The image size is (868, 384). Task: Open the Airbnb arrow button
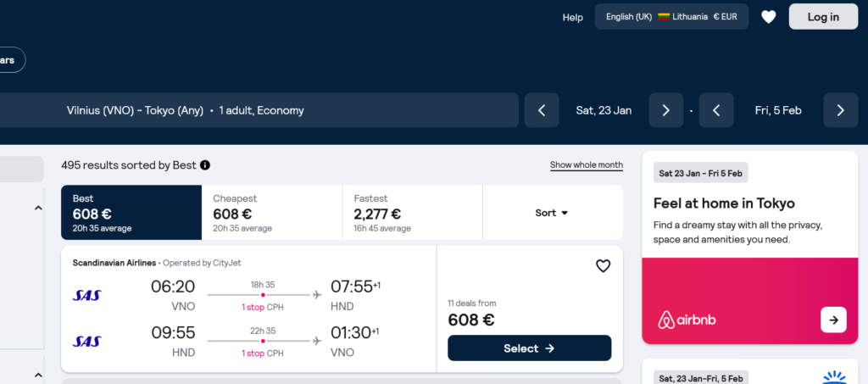833,320
